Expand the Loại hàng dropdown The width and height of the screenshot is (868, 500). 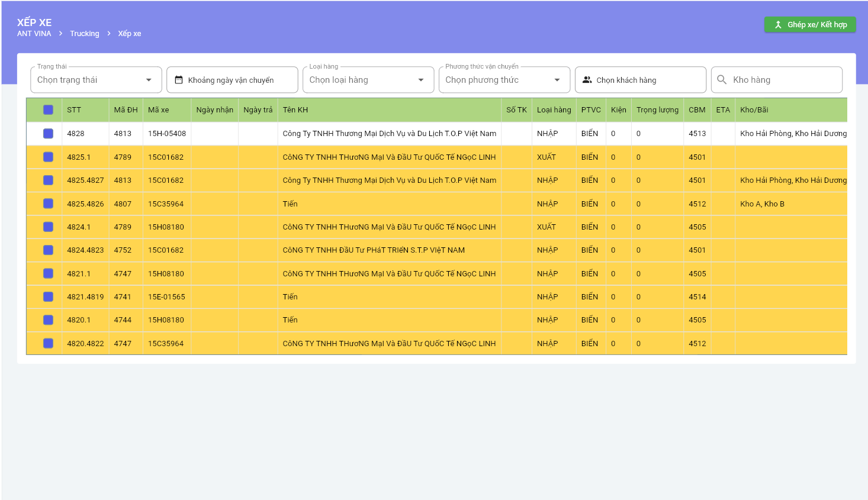coord(368,80)
